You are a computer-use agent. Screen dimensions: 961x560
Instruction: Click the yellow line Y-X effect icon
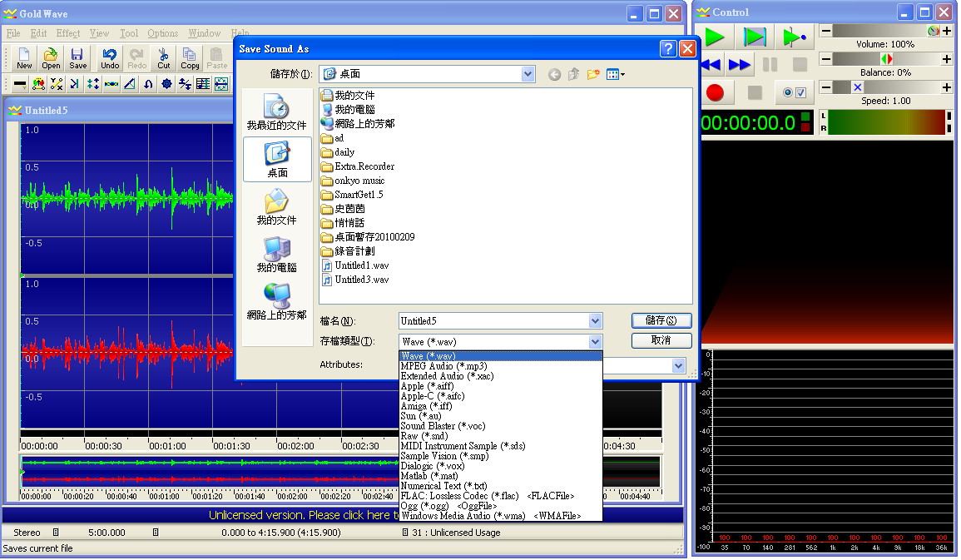point(57,84)
